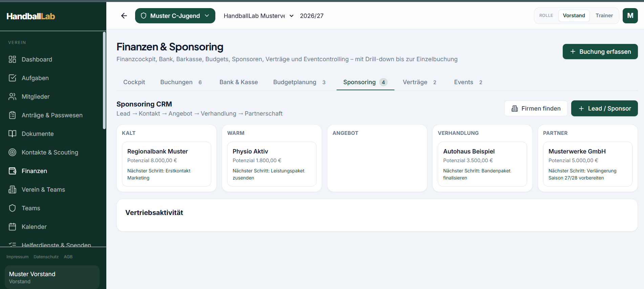Click the plus icon on Buchung erfassen
Image resolution: width=644 pixels, height=289 pixels.
[573, 51]
